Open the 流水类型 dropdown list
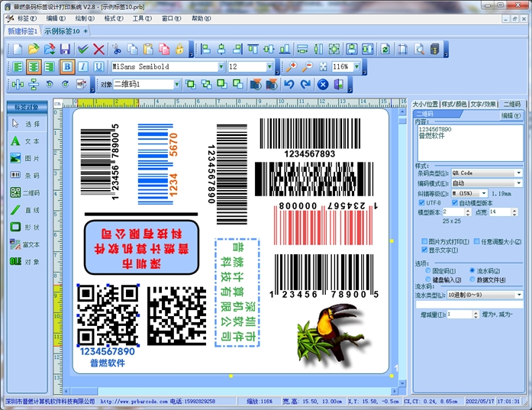 pos(518,295)
